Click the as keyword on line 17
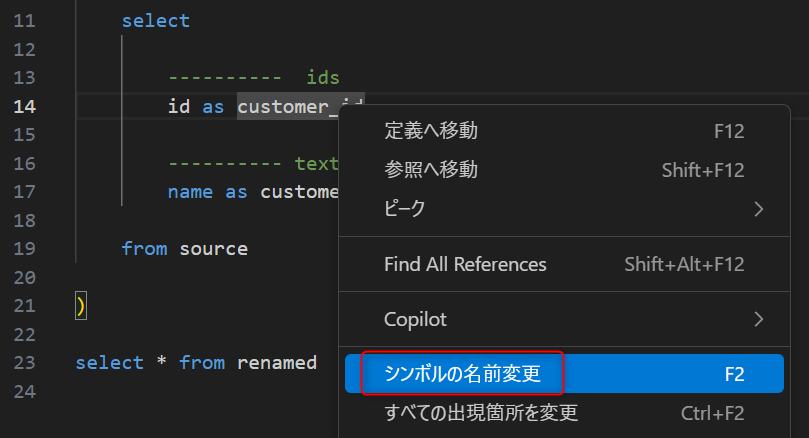This screenshot has height=438, width=809. coord(236,192)
